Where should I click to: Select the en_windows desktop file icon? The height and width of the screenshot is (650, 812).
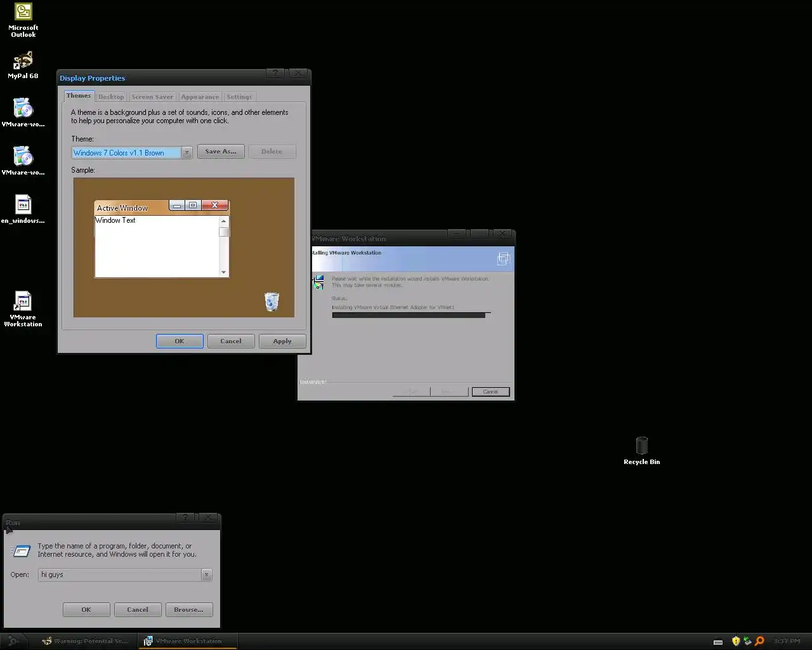pyautogui.click(x=23, y=209)
